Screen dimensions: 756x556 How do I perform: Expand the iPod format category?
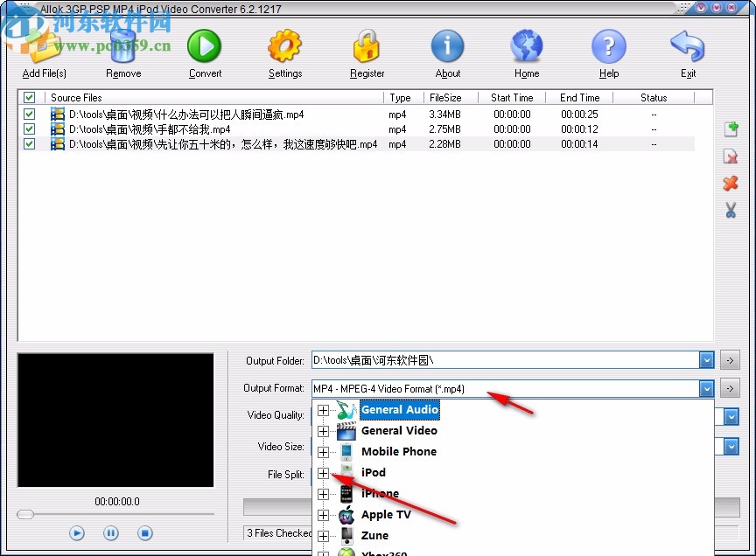tap(324, 473)
